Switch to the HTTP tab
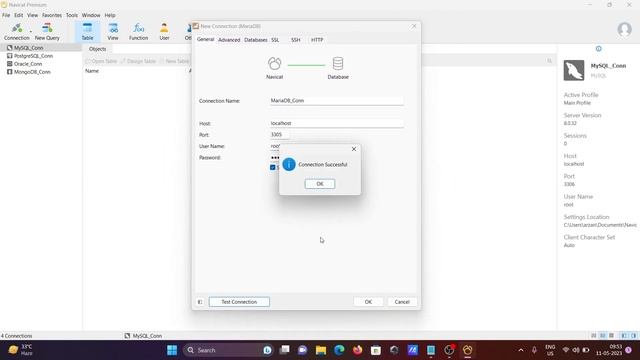The image size is (640, 360). 317,40
